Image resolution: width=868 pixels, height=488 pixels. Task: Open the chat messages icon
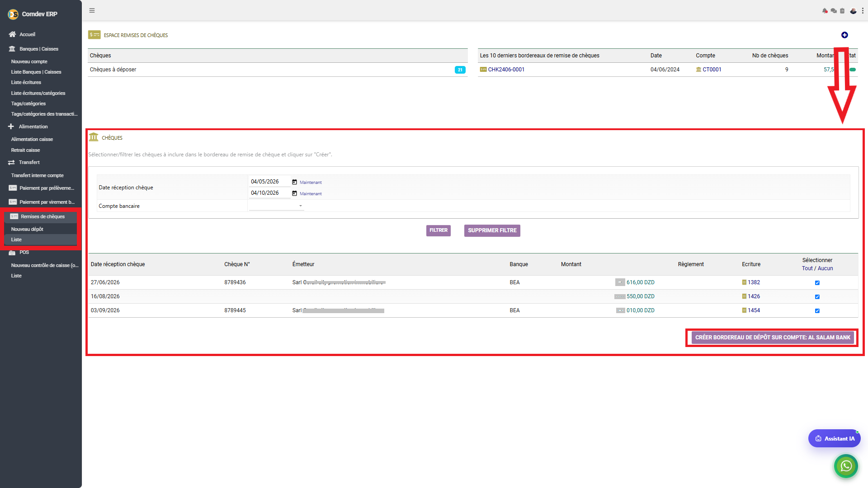coord(834,11)
